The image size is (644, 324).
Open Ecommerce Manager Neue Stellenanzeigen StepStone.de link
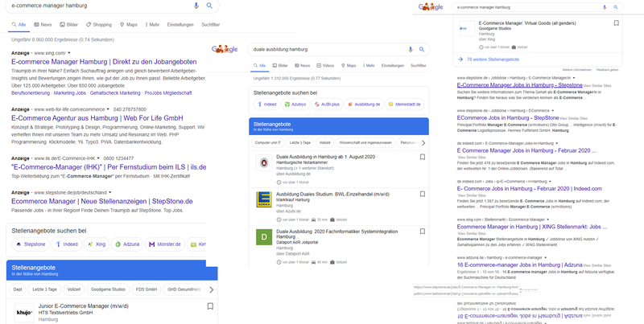pos(102,201)
